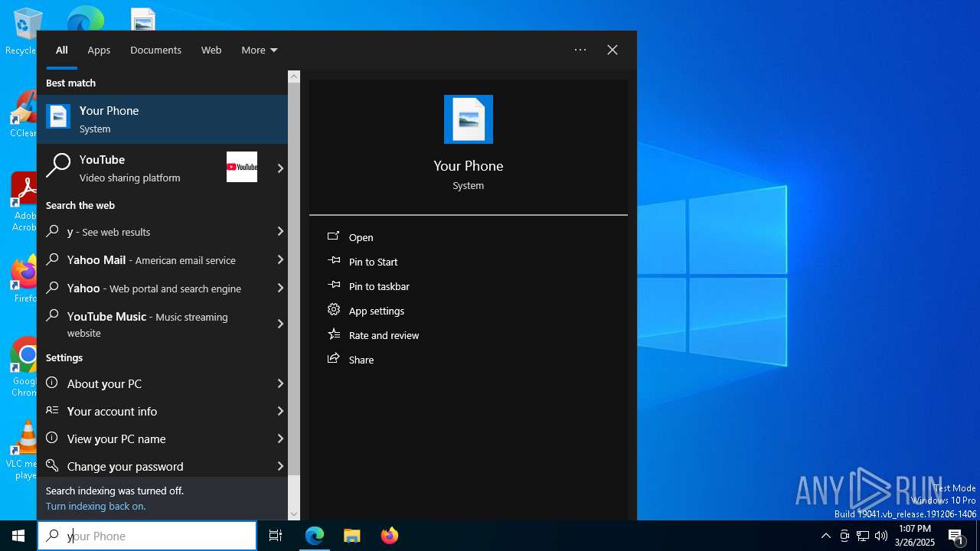This screenshot has width=980, height=551.
Task: Expand Change your password arrow
Action: [x=280, y=466]
